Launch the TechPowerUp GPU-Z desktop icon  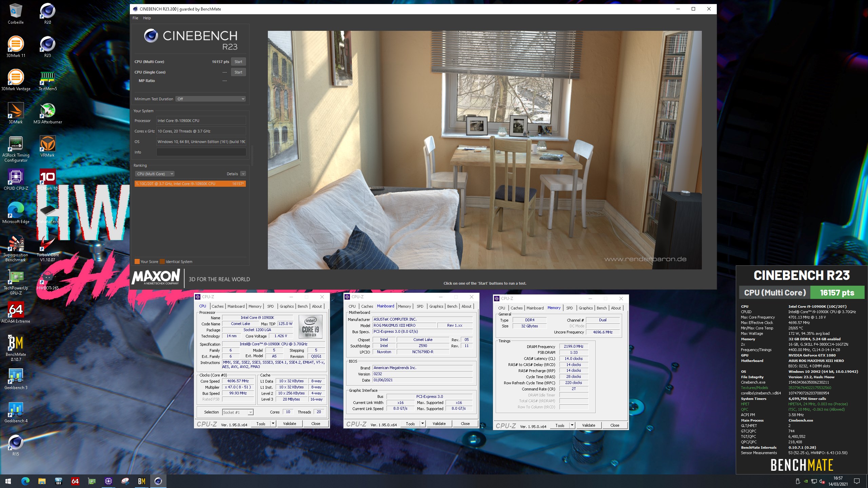16,282
